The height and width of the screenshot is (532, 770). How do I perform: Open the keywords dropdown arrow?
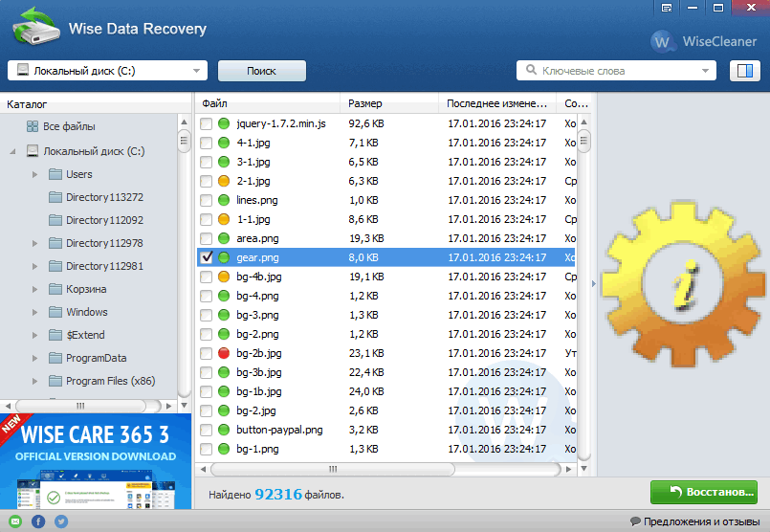coord(705,71)
